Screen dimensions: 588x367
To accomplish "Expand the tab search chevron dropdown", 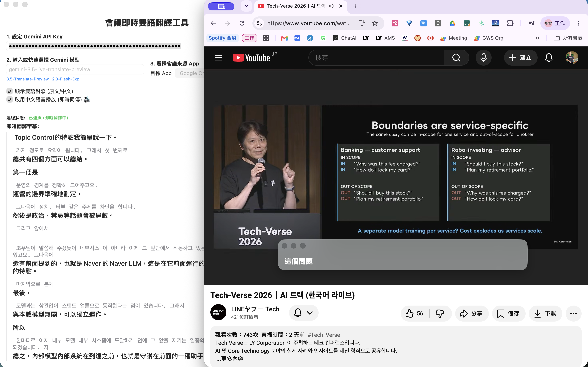I will 246,6.
